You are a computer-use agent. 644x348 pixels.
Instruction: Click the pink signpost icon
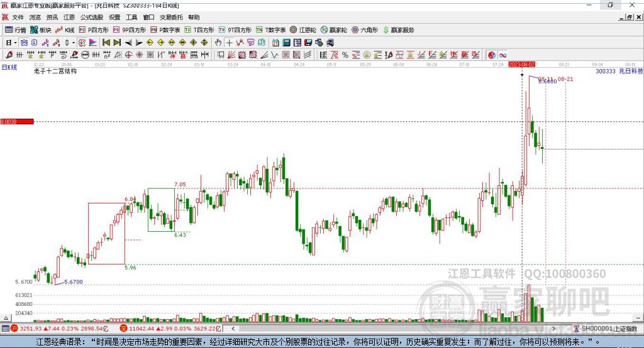point(250,43)
